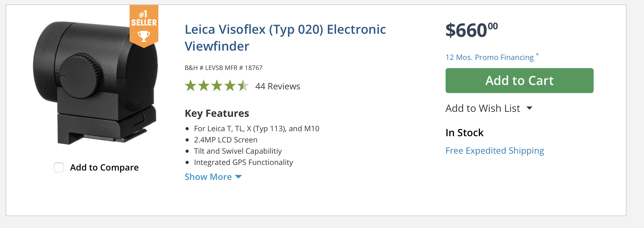
Task: View the 12 Mos. Promo Financing offer
Action: (x=489, y=57)
